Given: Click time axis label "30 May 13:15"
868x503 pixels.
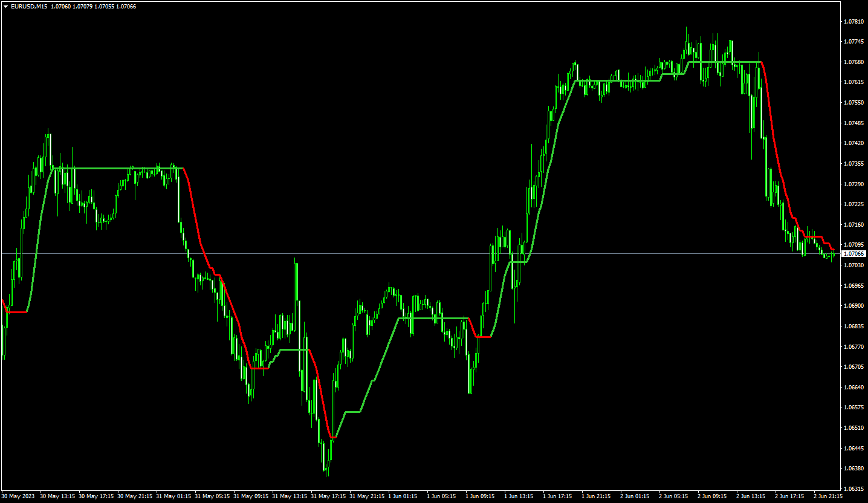Looking at the screenshot, I should point(57,496).
